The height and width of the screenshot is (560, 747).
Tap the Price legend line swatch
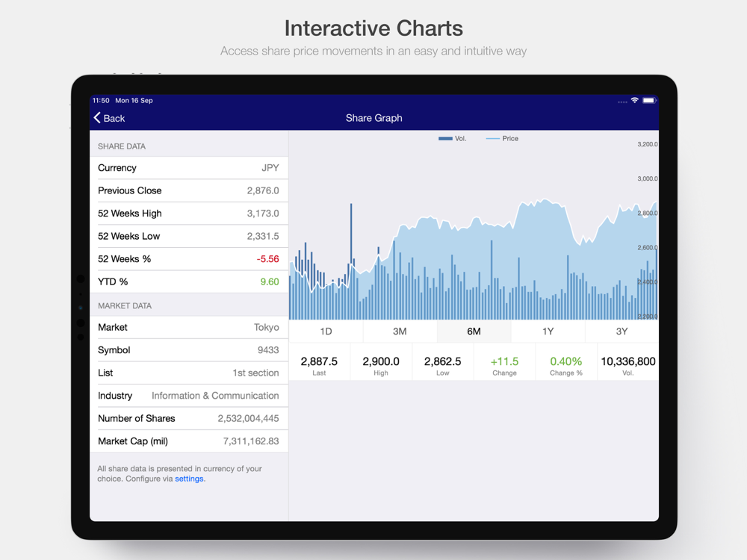[x=492, y=139]
